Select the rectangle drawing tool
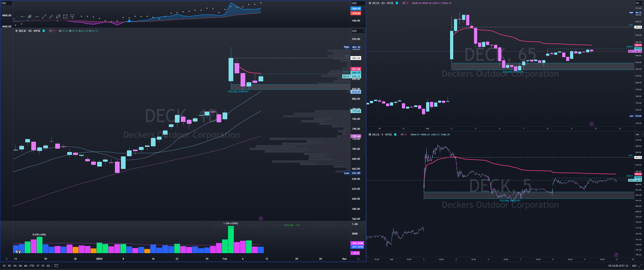The height and width of the screenshot is (270, 644). [x=65, y=16]
